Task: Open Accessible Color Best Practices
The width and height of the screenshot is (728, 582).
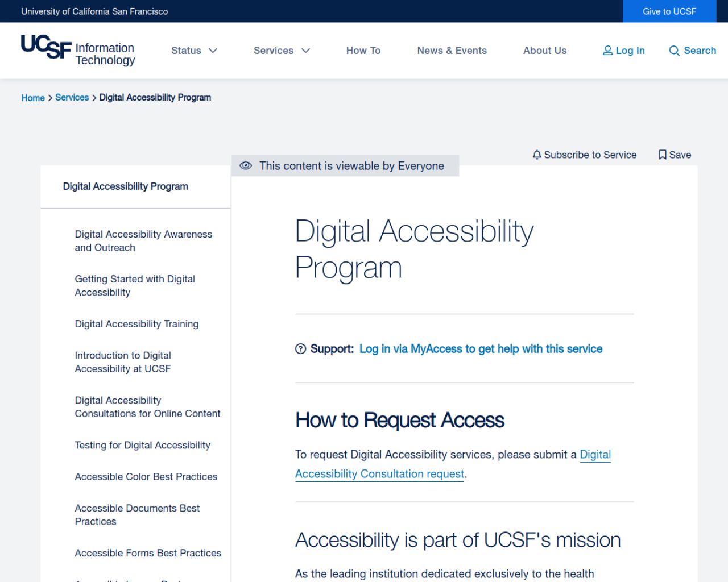Action: (x=146, y=477)
